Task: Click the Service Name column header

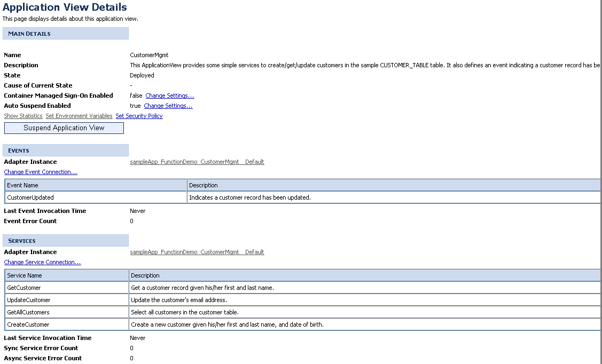Action: coord(67,275)
